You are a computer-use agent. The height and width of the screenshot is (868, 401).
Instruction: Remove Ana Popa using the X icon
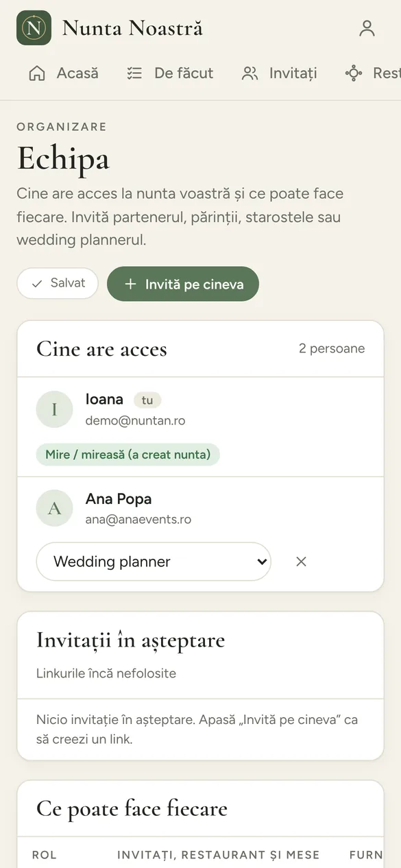[x=301, y=562]
